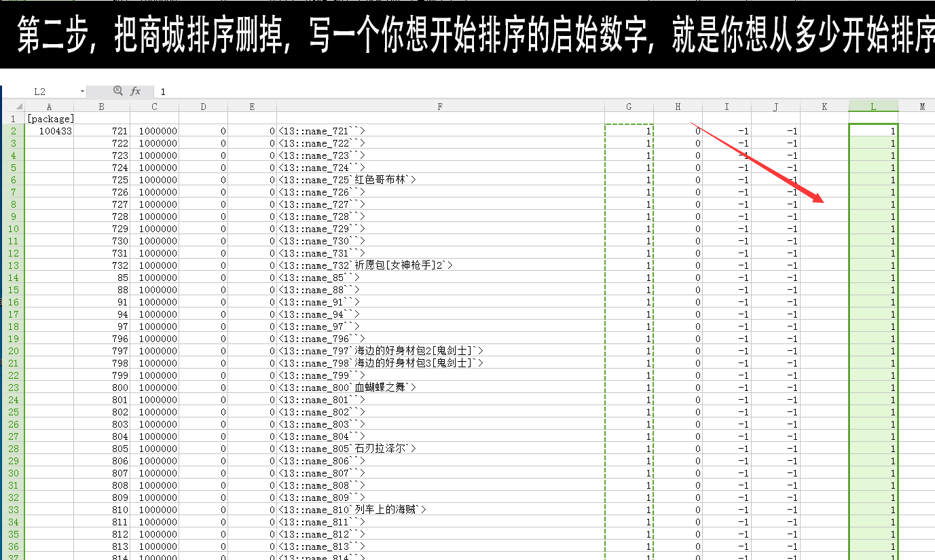The image size is (935, 560).
Task: Select column L header
Action: [x=873, y=107]
